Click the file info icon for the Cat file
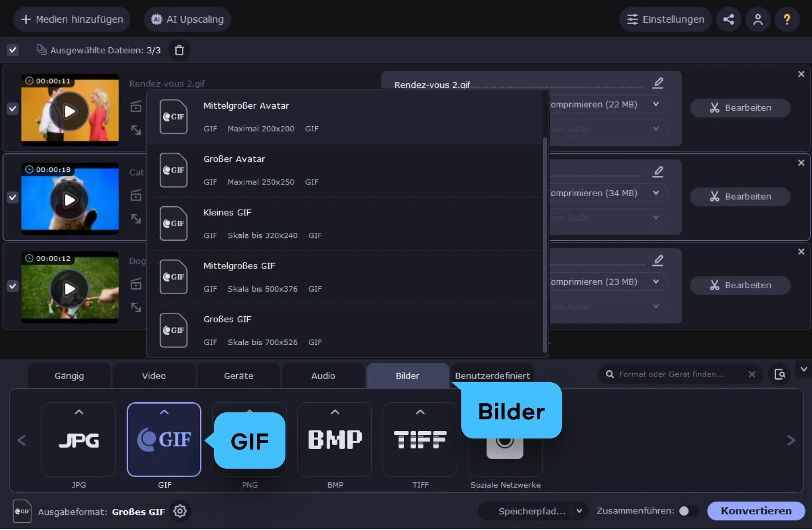The width and height of the screenshot is (812, 530). point(136,196)
